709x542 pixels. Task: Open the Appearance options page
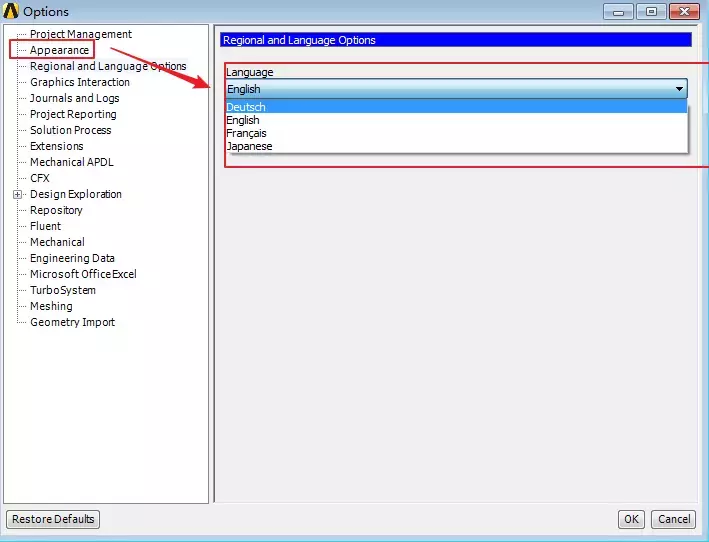click(x=59, y=50)
